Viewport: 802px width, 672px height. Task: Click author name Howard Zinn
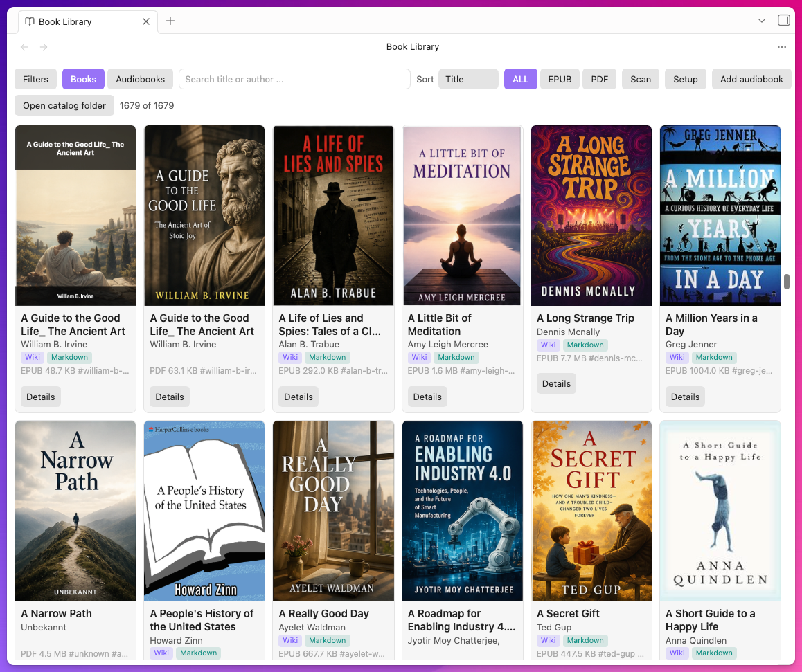[x=176, y=640]
